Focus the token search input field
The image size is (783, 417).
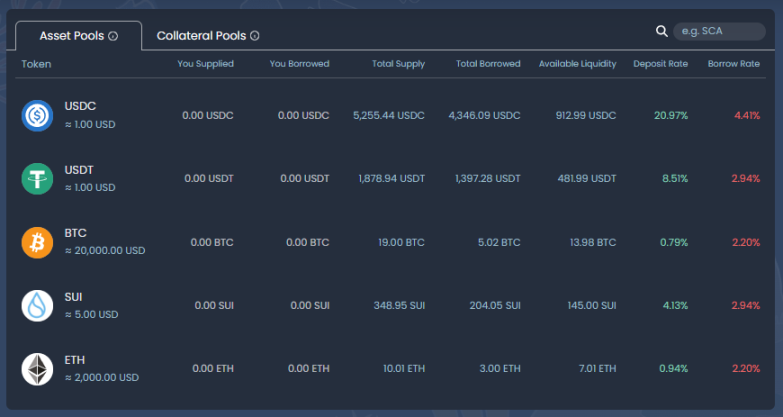[x=718, y=32]
